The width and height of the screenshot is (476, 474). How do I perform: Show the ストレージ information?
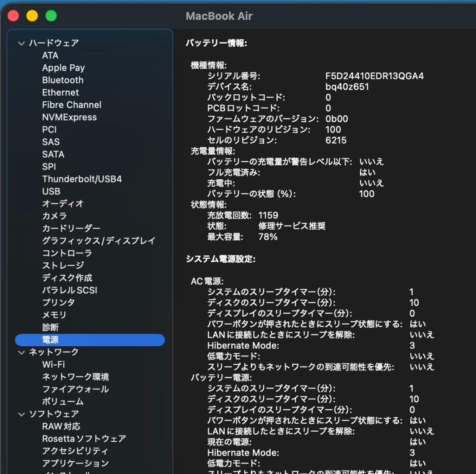tap(63, 265)
